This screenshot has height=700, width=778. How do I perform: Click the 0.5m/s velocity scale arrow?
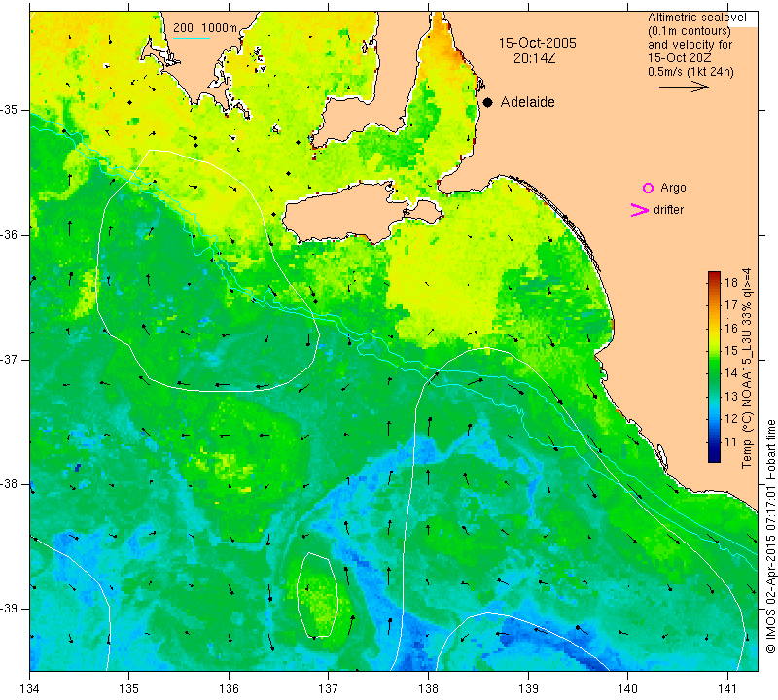tap(684, 87)
